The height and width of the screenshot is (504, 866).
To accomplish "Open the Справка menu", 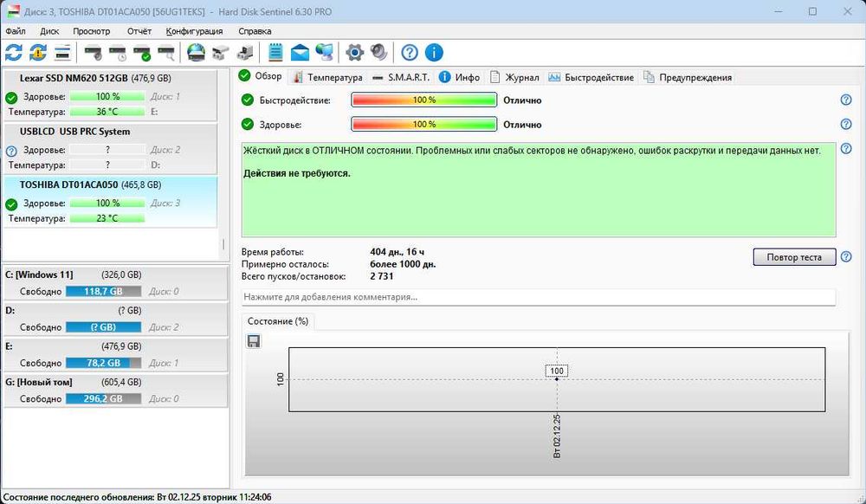I will point(255,31).
